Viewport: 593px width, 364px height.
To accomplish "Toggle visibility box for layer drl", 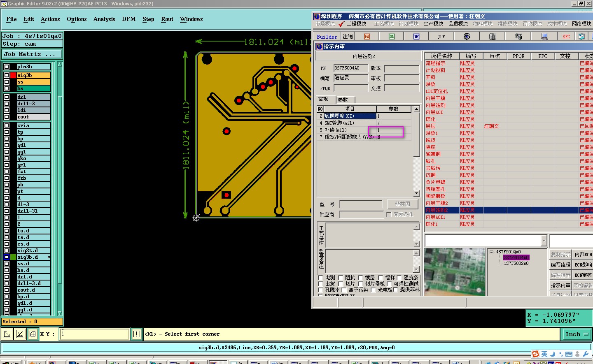I will tap(7, 97).
